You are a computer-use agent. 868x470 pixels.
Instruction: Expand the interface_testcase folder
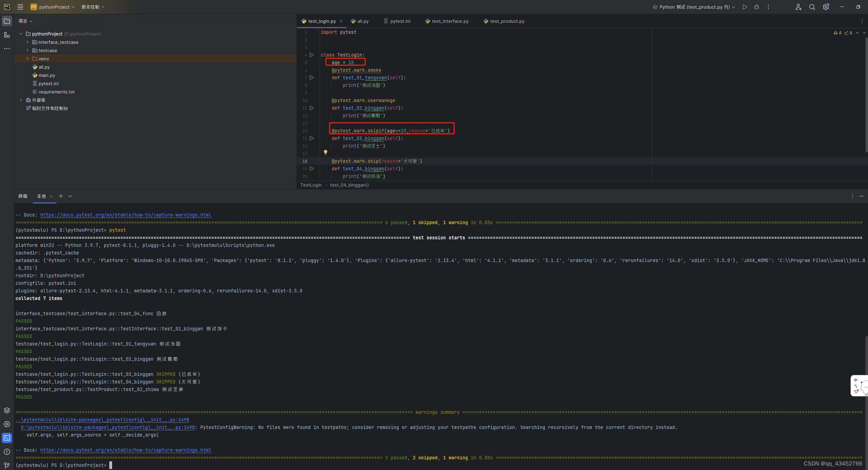[x=28, y=42]
